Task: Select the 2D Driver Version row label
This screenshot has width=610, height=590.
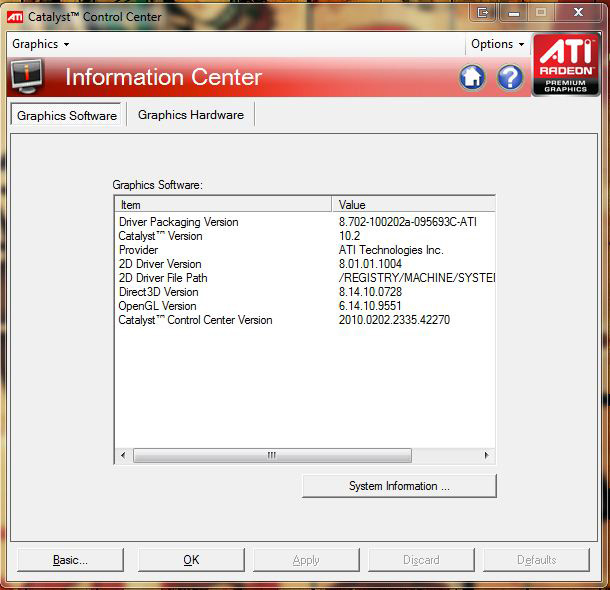Action: point(160,264)
